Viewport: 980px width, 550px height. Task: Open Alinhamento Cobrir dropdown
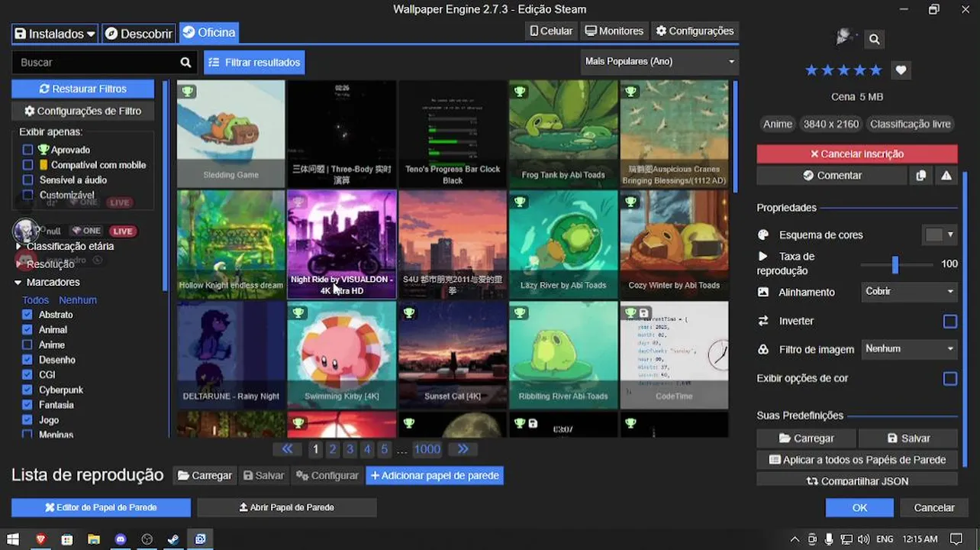click(x=909, y=292)
